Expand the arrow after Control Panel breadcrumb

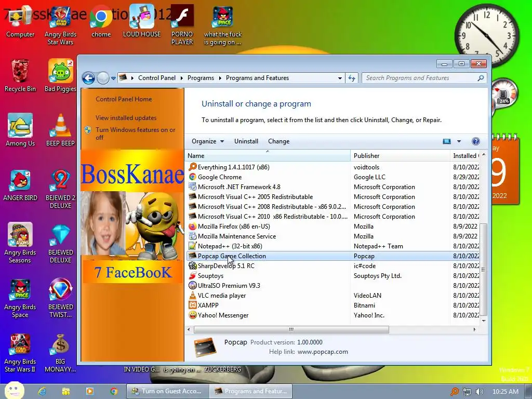coord(181,78)
